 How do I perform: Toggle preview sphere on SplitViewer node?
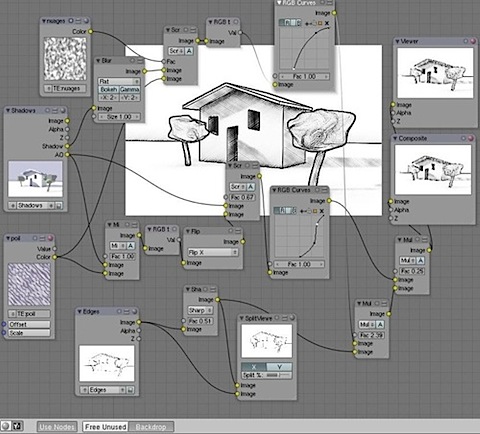(x=292, y=318)
